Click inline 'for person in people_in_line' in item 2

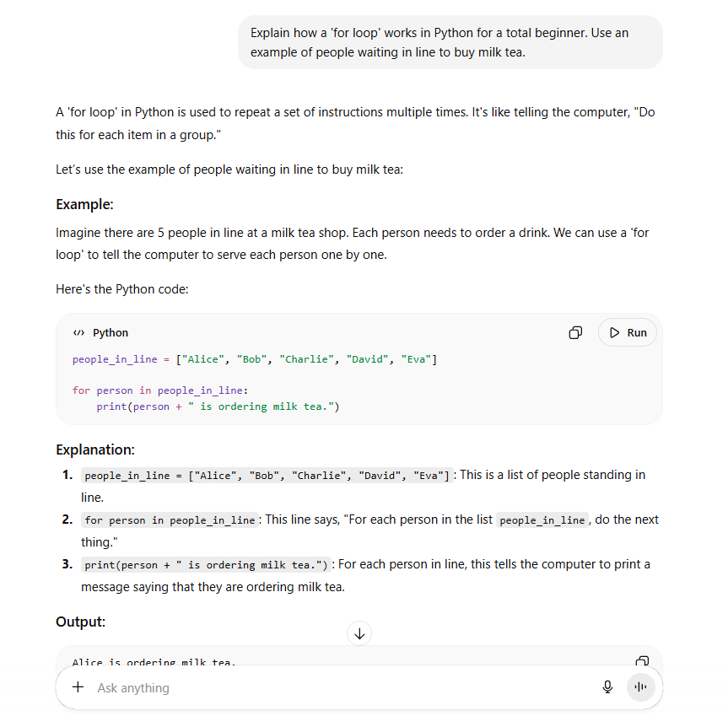[x=170, y=520]
